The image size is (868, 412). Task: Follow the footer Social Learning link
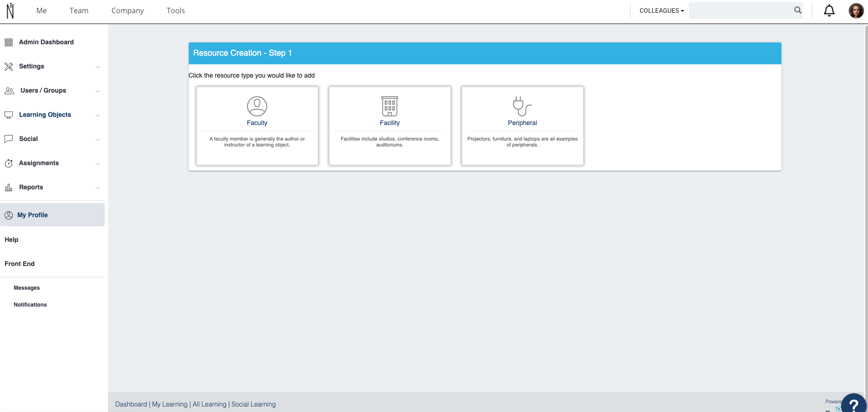[x=253, y=404]
